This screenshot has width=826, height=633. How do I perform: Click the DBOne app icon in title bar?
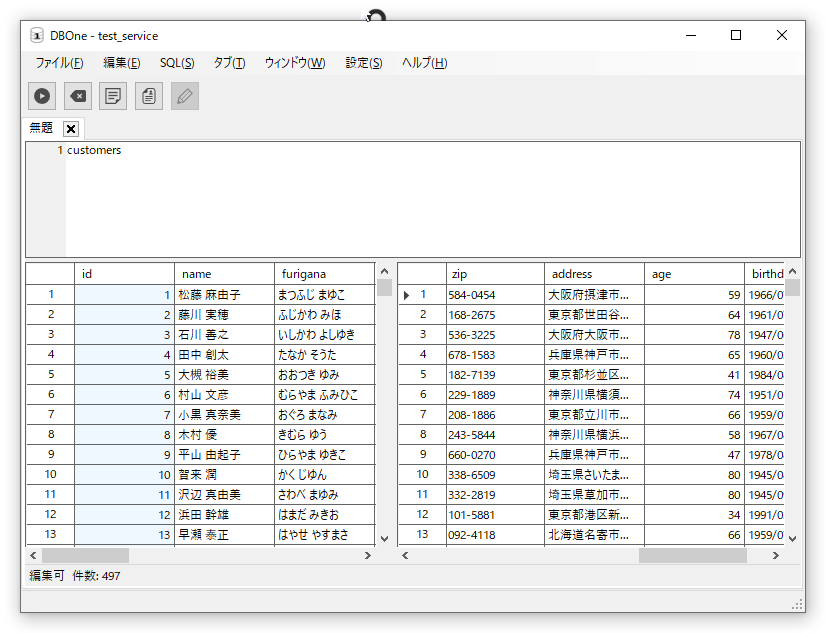[x=36, y=35]
